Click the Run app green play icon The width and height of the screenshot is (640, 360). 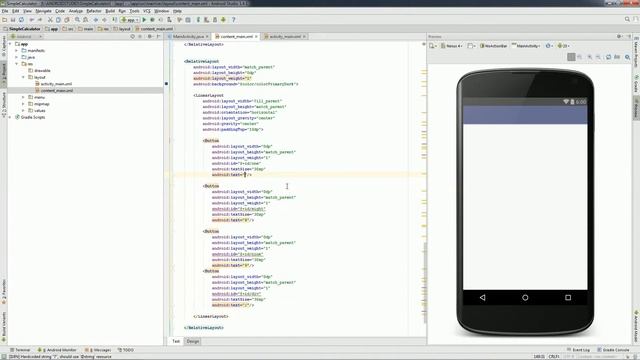(144, 20)
